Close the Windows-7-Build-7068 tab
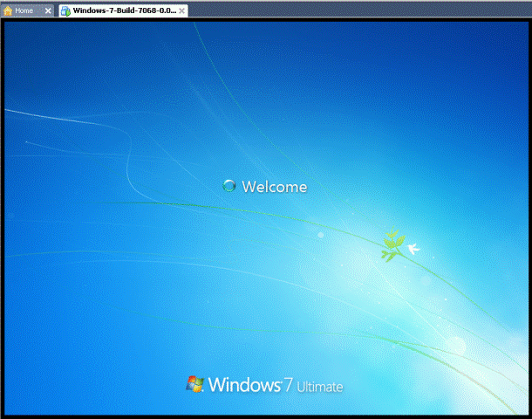 (182, 10)
